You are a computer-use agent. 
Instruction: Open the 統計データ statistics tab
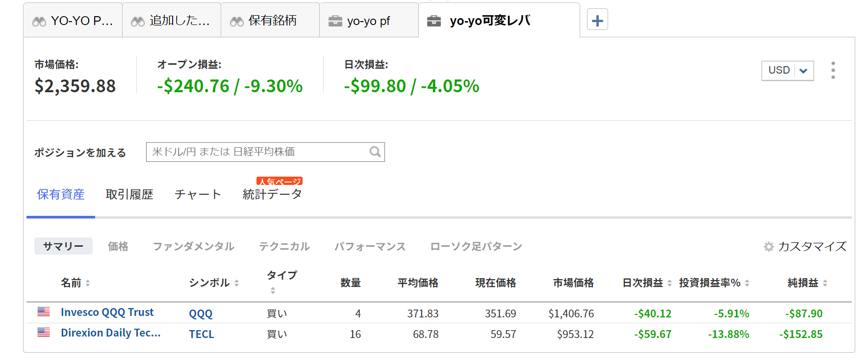(272, 194)
